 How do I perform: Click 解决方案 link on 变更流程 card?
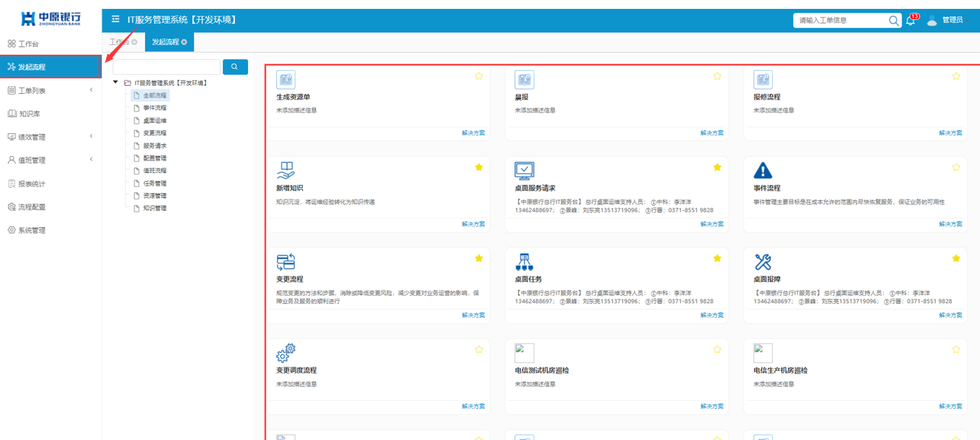[473, 315]
